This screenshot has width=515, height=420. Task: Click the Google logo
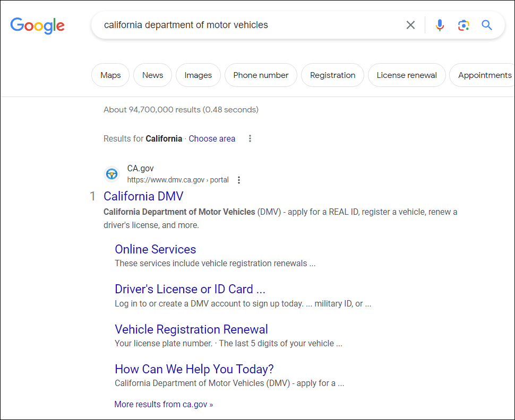tap(38, 25)
